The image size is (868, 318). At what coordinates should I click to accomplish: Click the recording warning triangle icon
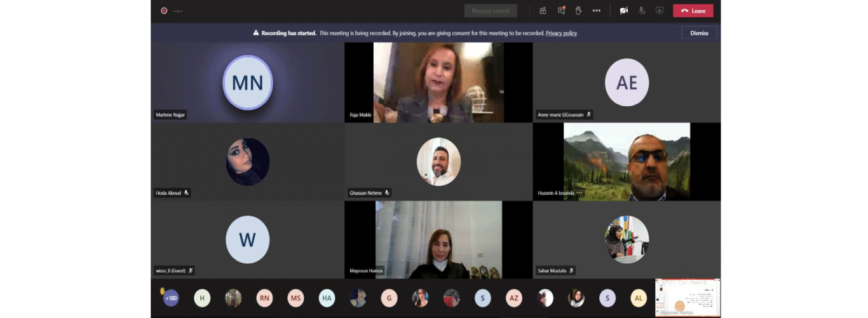256,33
